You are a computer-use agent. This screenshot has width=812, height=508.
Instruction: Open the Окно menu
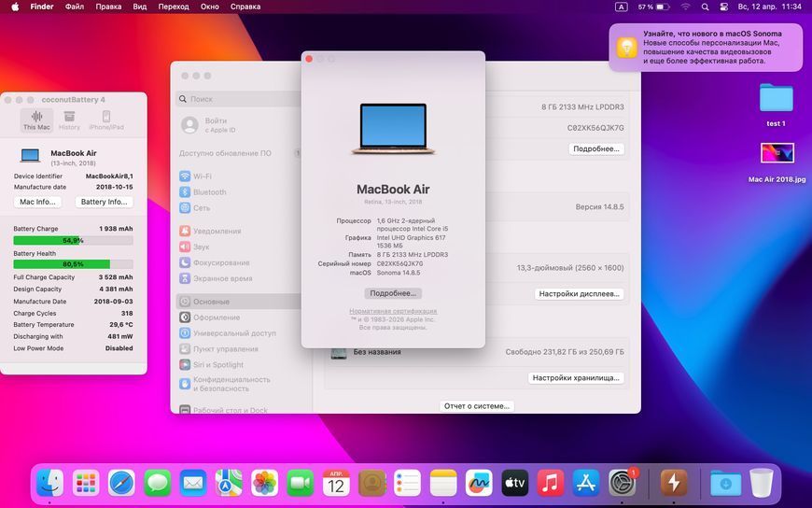210,7
